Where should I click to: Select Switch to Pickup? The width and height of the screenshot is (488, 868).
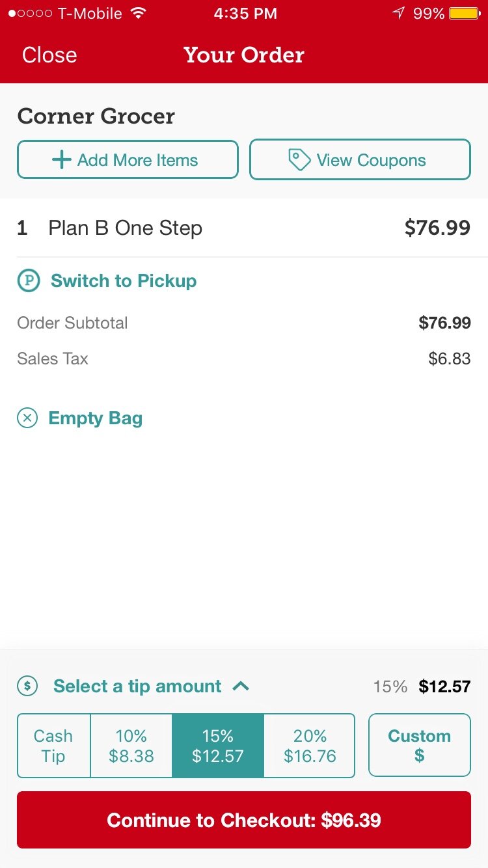point(123,280)
